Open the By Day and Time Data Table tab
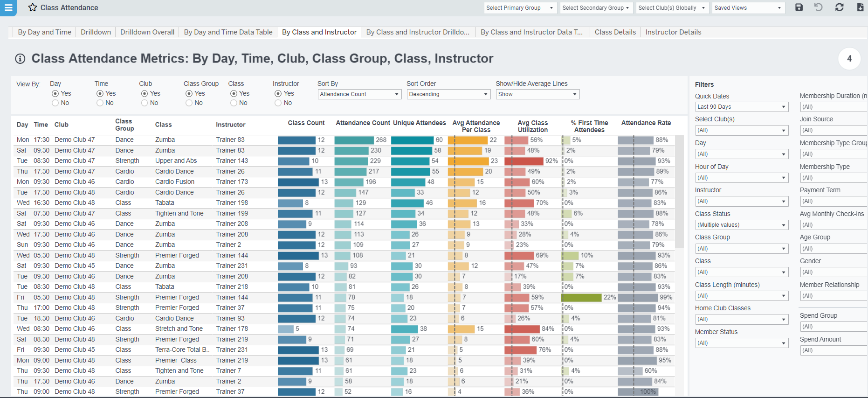Viewport: 868px width, 398px height. pos(228,32)
